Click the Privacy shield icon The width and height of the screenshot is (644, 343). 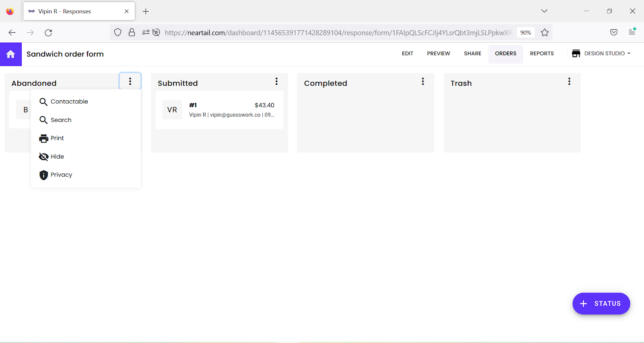pos(43,175)
